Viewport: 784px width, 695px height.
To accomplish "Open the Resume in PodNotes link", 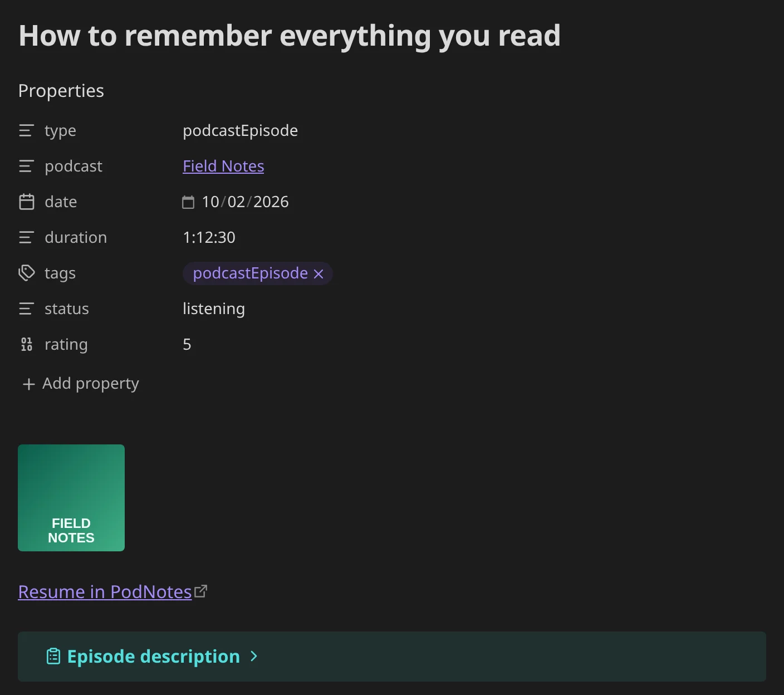I will 105,592.
